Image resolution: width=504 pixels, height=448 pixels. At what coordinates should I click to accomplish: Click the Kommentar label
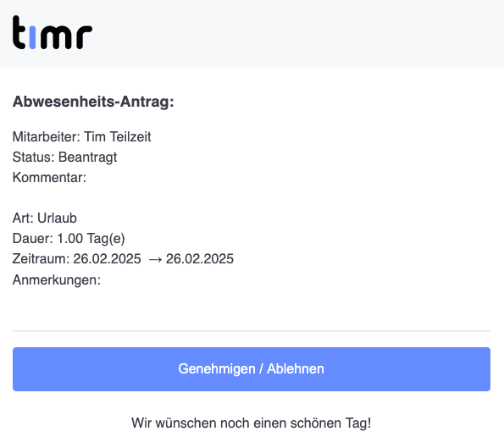pos(49,177)
